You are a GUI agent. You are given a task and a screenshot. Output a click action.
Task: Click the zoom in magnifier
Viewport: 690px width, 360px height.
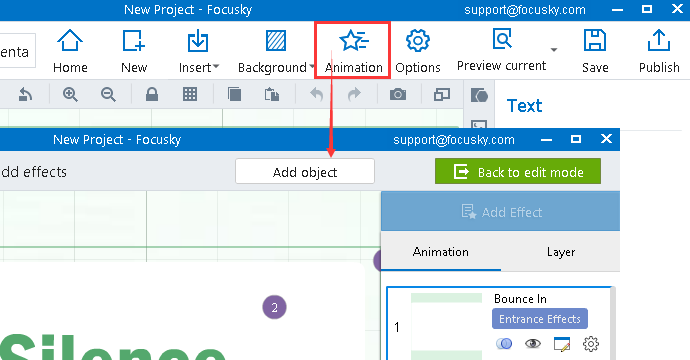pos(70,94)
